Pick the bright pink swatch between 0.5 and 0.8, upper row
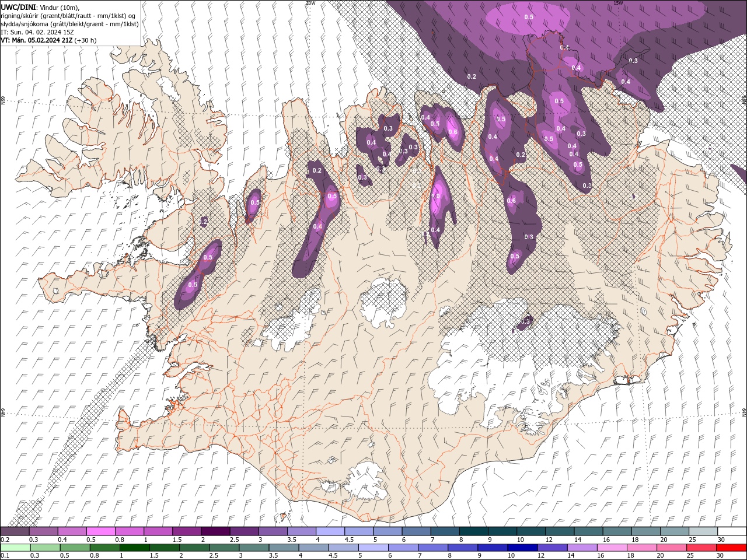747x560 pixels. point(101,531)
